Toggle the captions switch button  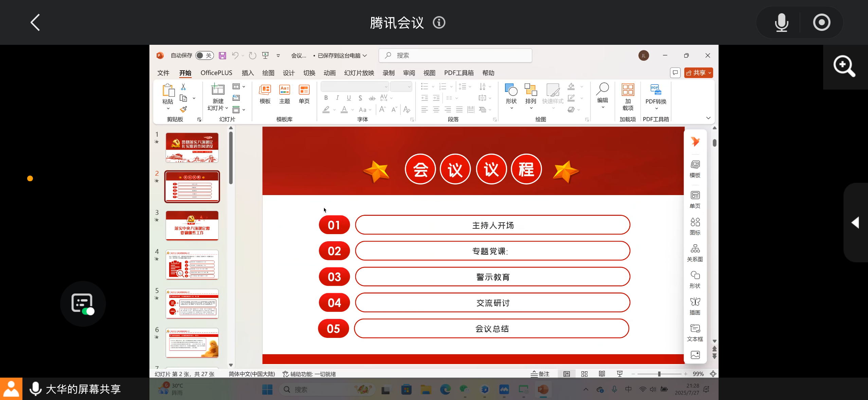[83, 304]
